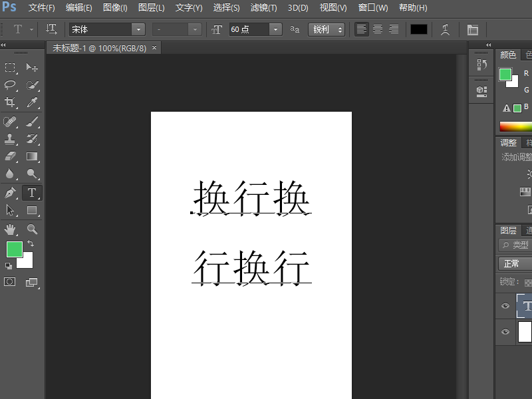Select the Eyedropper tool

point(32,102)
